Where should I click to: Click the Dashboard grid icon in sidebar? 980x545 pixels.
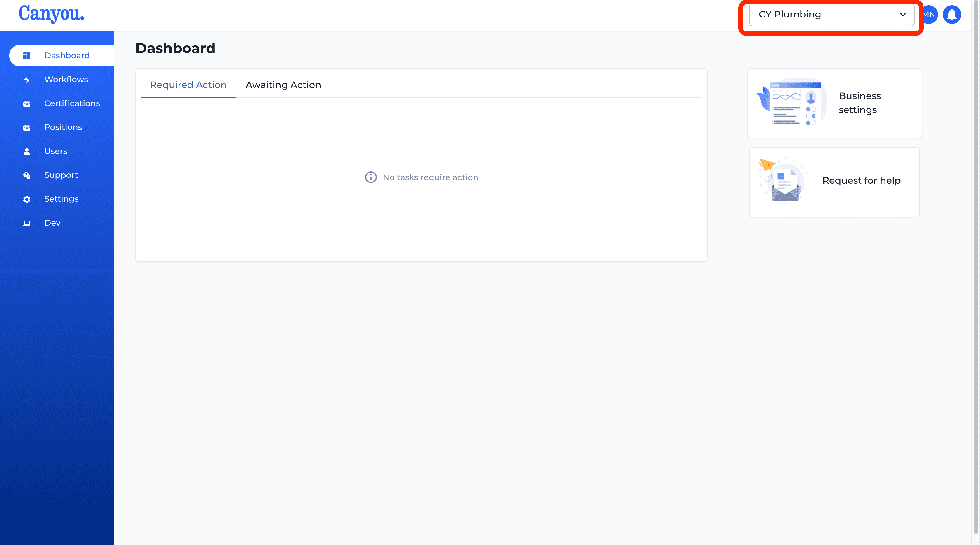coord(27,56)
